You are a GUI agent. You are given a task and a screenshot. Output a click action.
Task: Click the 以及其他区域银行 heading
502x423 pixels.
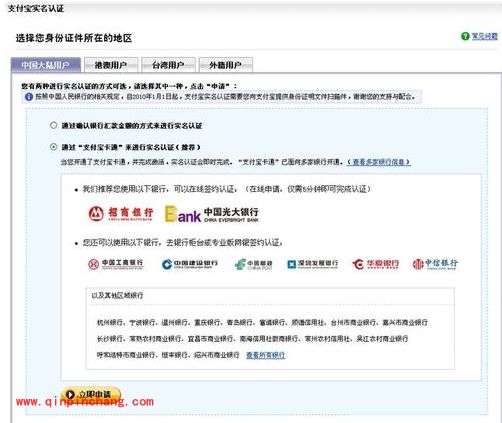[x=117, y=295]
